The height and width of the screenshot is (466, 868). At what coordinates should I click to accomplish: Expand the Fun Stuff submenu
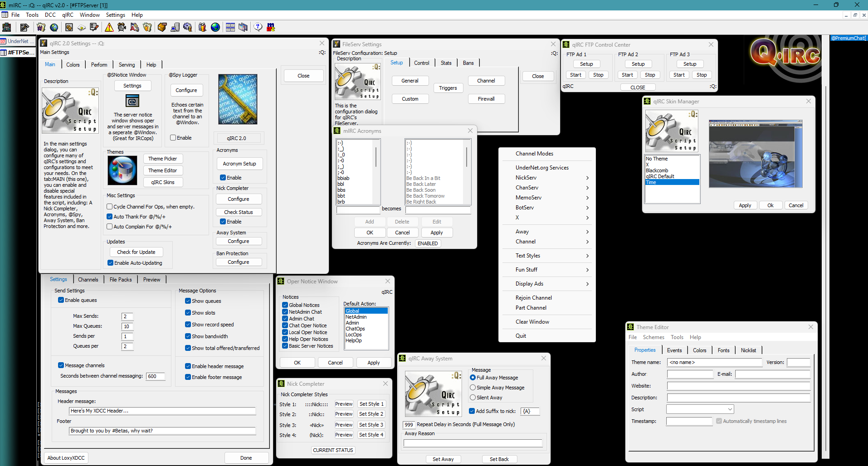tap(547, 270)
